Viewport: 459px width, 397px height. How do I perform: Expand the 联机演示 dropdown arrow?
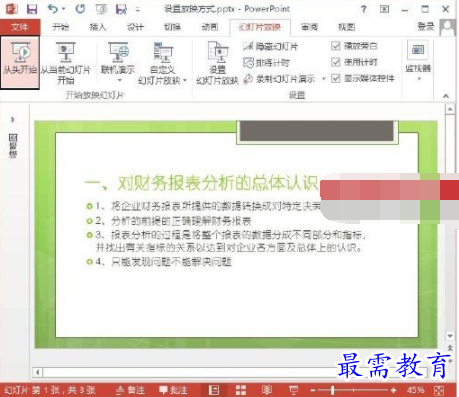(119, 80)
